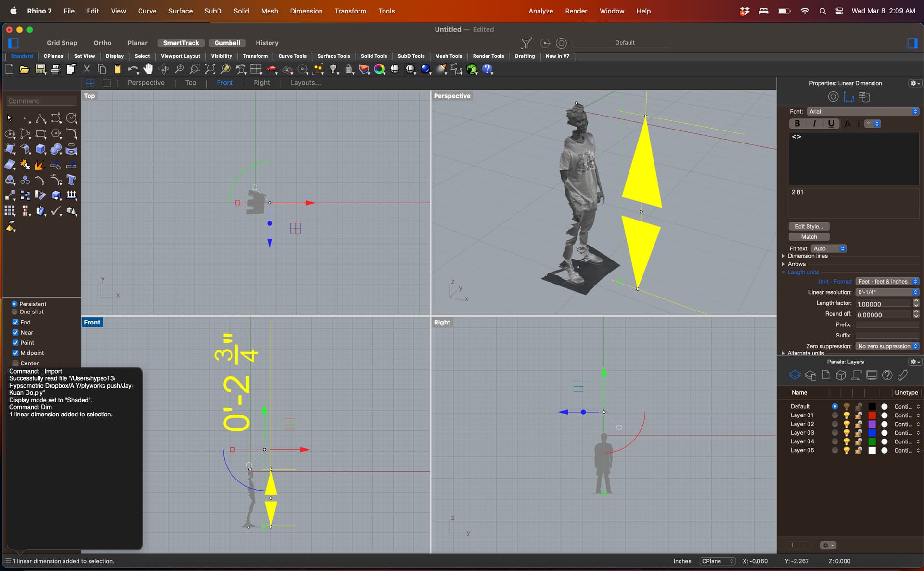Click the lightbulb Hide objects icon
The image size is (924, 571).
point(334,69)
